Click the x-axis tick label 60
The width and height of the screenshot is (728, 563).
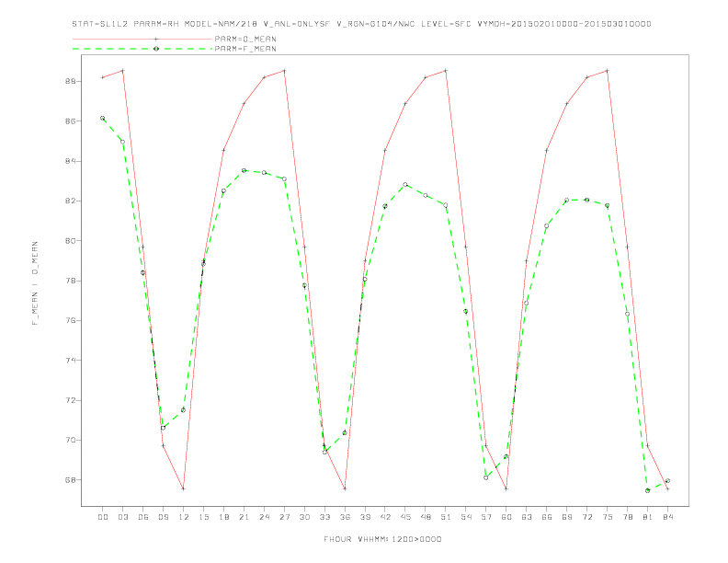pyautogui.click(x=506, y=517)
